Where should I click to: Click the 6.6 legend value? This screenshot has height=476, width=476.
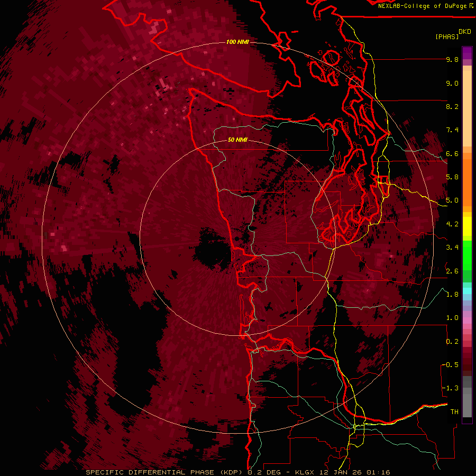click(x=452, y=154)
